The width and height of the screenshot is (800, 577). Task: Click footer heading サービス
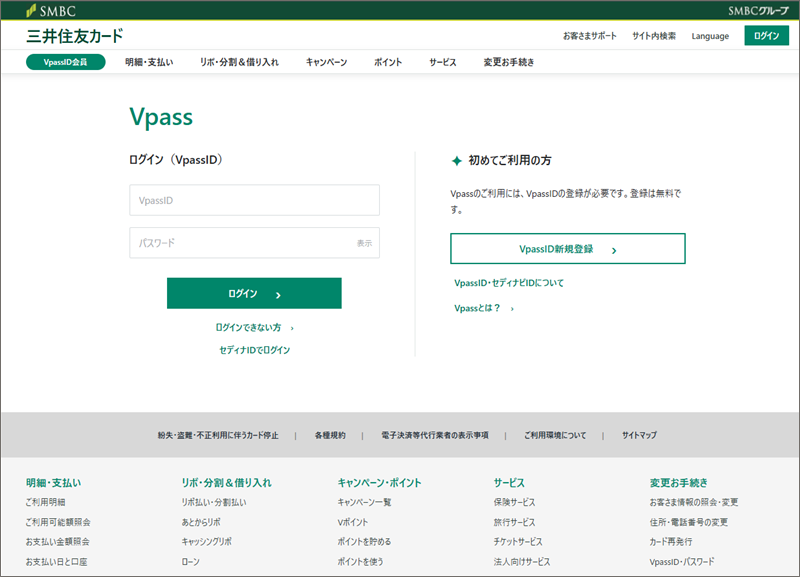[509, 483]
